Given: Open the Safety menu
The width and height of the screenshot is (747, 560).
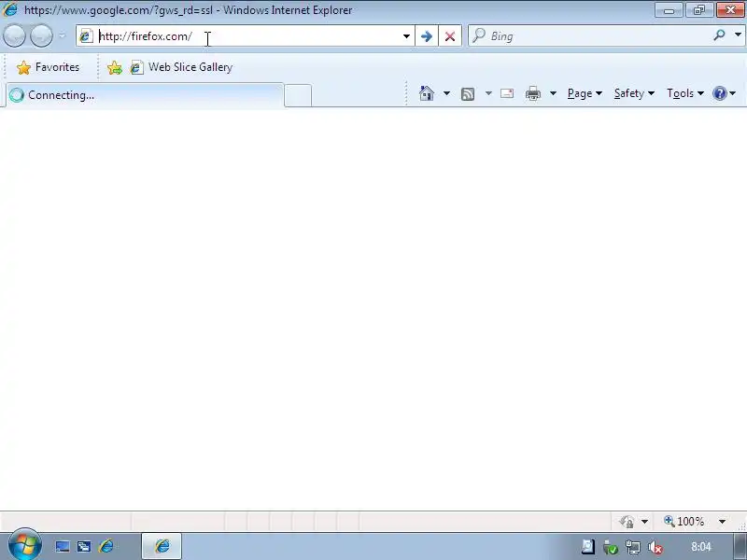Looking at the screenshot, I should tap(634, 93).
